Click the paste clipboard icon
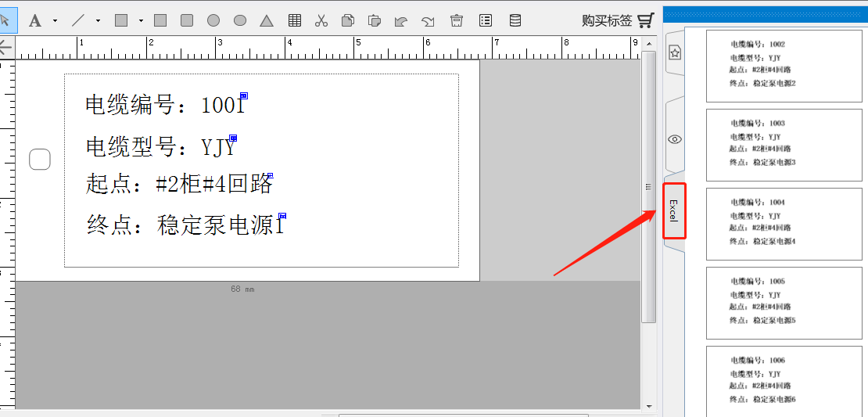Screen dimensions: 868x417 (x=375, y=21)
